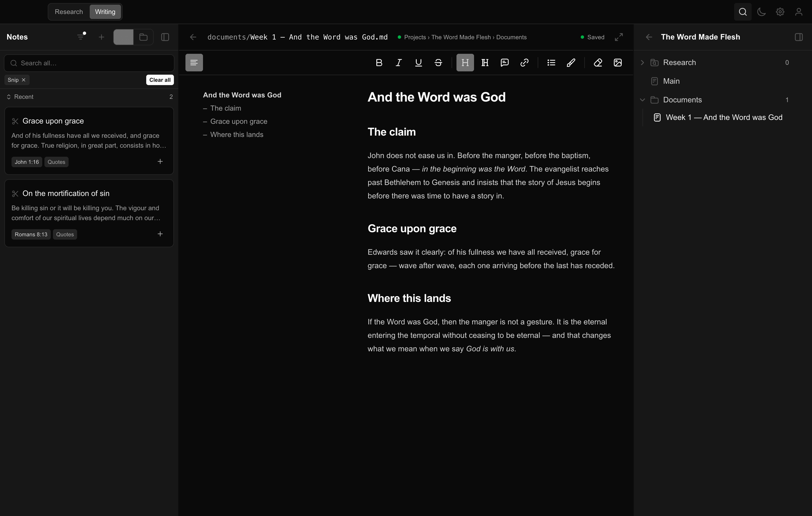Viewport: 812px width, 516px height.
Task: Add Grace upon grace note with its plus
Action: tap(160, 162)
